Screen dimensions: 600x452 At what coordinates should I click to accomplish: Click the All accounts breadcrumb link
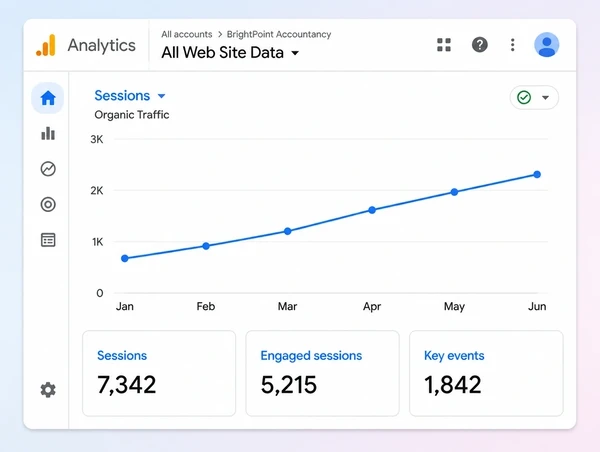tap(187, 34)
